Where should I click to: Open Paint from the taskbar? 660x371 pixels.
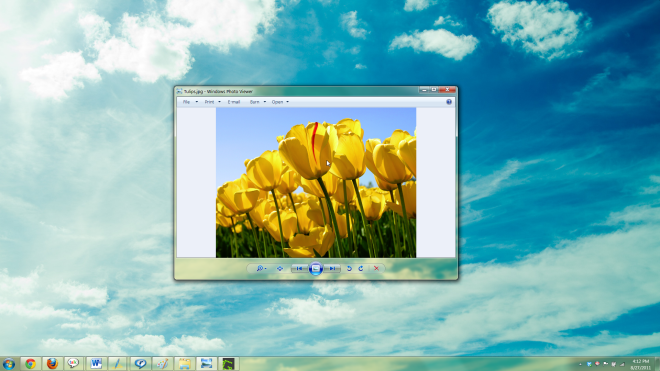click(162, 364)
